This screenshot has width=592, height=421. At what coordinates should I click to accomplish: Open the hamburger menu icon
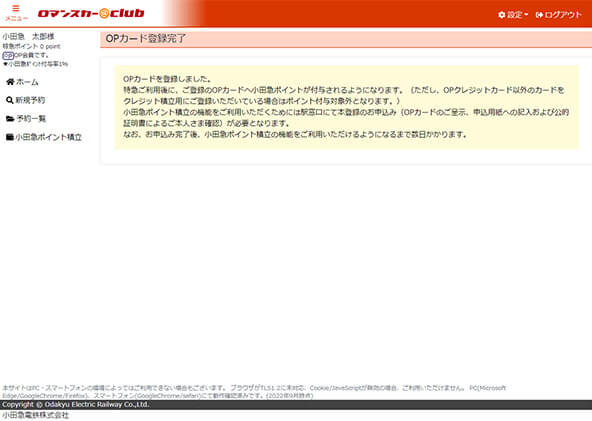(x=16, y=8)
